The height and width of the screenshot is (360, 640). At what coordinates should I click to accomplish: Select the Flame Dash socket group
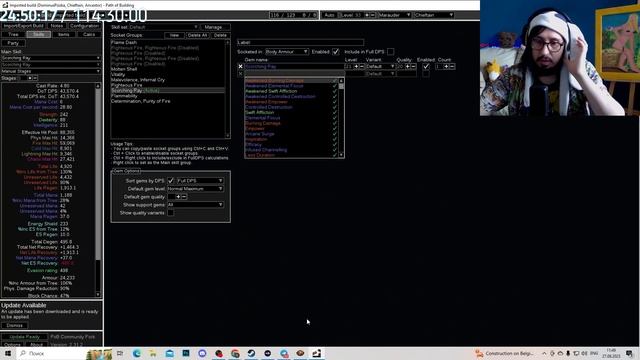(167, 42)
